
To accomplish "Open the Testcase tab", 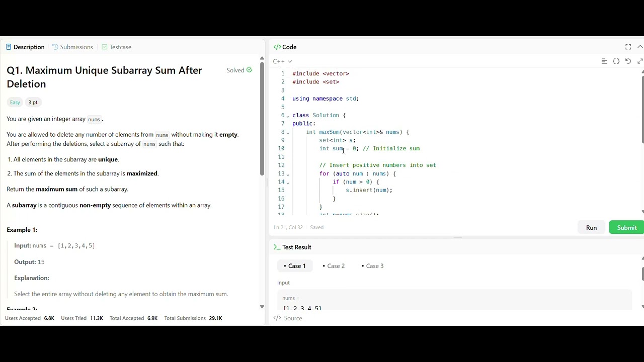I will [116, 47].
